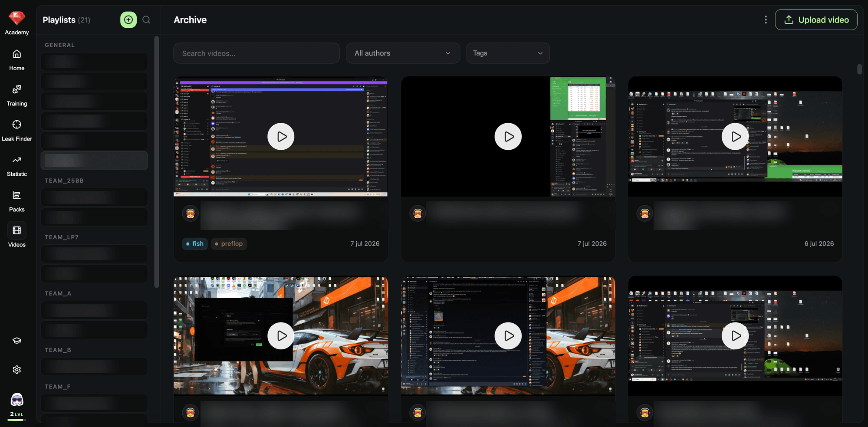
Task: Play the video dated 6 jul 2026
Action: [735, 137]
